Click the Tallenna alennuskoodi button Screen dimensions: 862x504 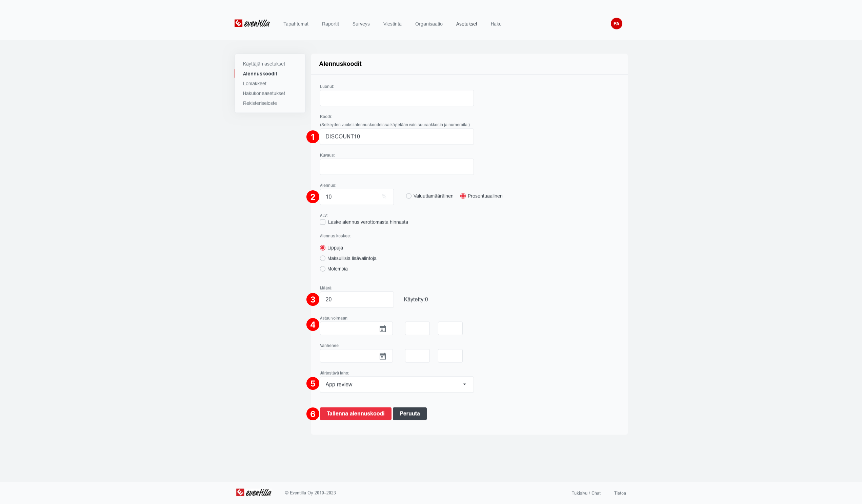(x=355, y=414)
